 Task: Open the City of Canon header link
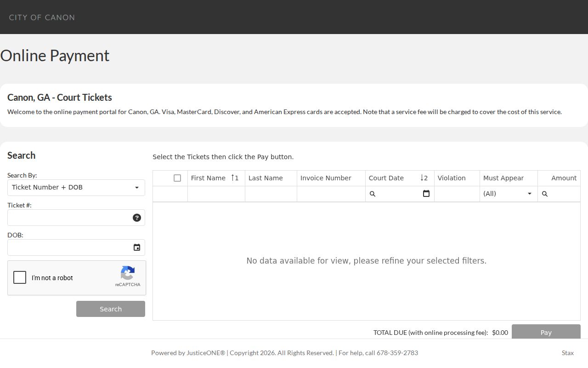[42, 17]
